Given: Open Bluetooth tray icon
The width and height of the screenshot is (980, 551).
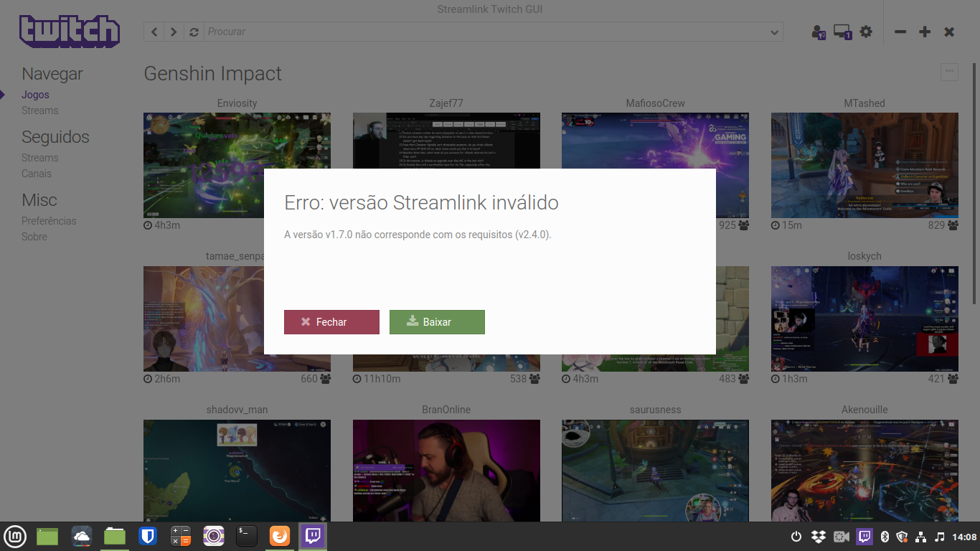Looking at the screenshot, I should (x=885, y=537).
